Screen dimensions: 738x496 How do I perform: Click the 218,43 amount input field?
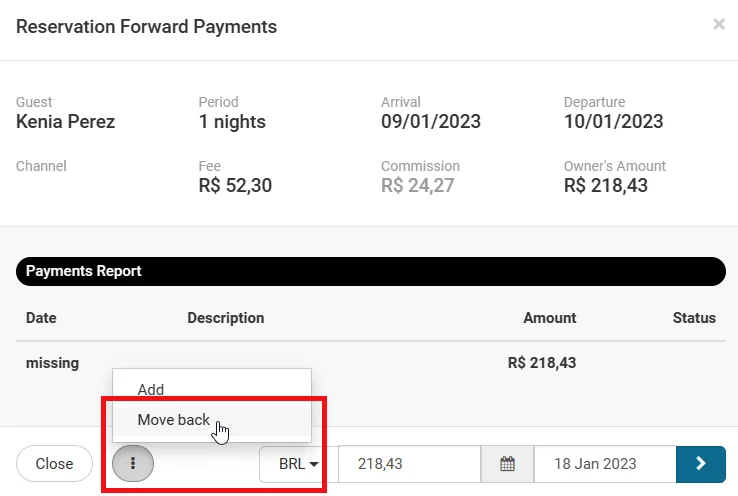(409, 464)
